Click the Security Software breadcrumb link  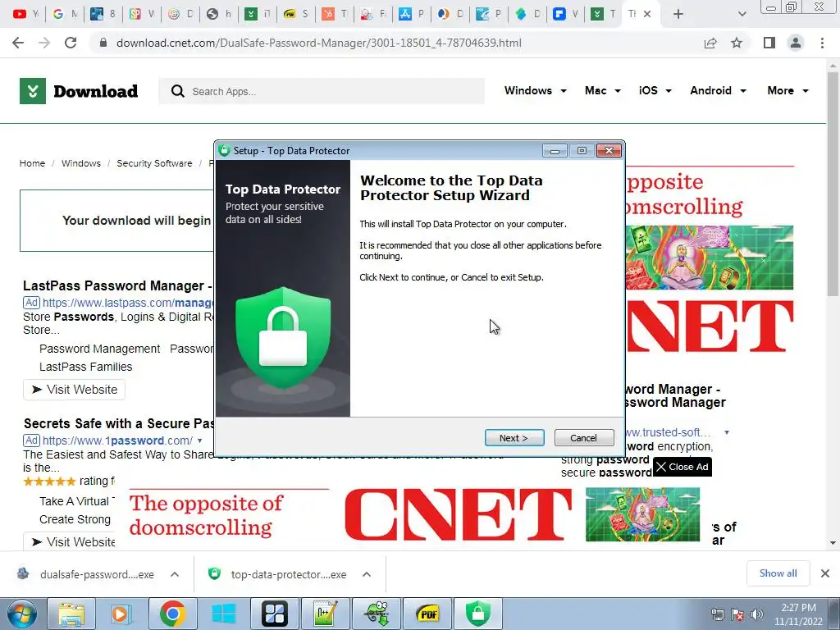tap(154, 163)
